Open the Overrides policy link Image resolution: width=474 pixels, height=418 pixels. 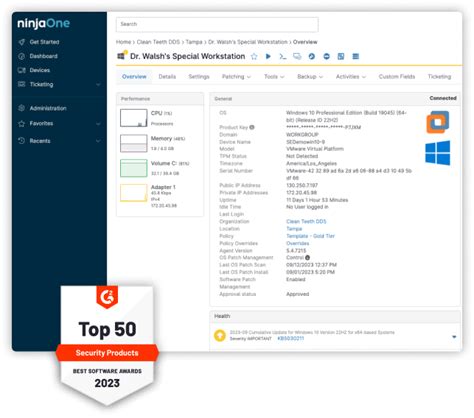click(297, 243)
